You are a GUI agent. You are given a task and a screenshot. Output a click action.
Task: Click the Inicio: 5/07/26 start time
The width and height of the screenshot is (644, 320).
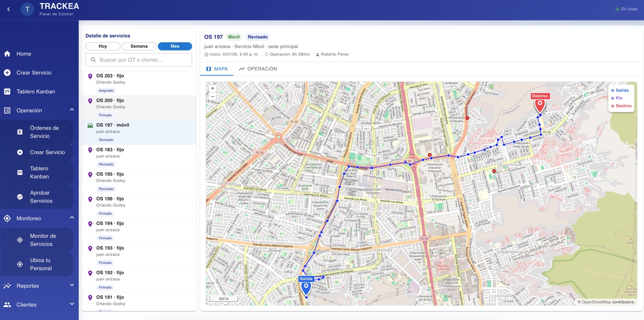pyautogui.click(x=231, y=54)
